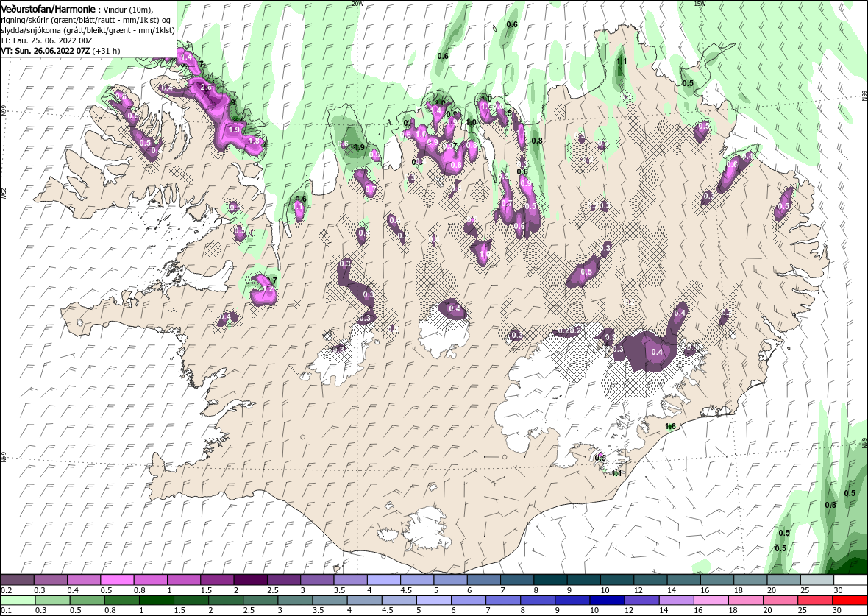This screenshot has width=868, height=616.
Task: Click the '1.6' value on southeast coast
Action: pyautogui.click(x=670, y=426)
